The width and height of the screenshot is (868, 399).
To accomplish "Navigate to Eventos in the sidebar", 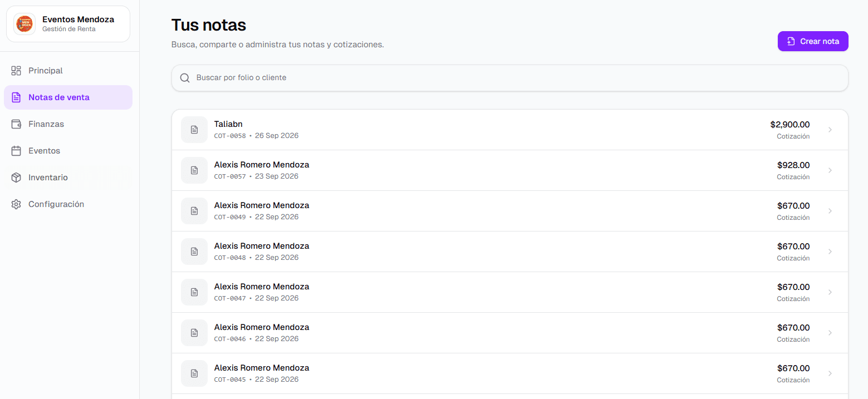I will pos(68,151).
